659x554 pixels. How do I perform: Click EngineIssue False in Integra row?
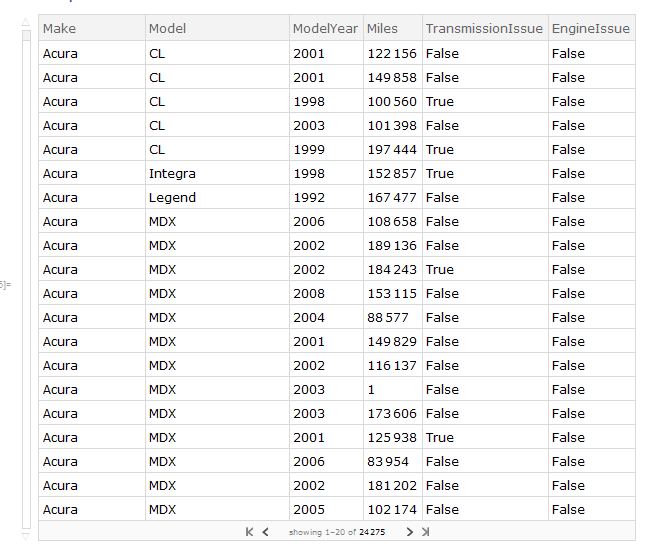tap(568, 174)
